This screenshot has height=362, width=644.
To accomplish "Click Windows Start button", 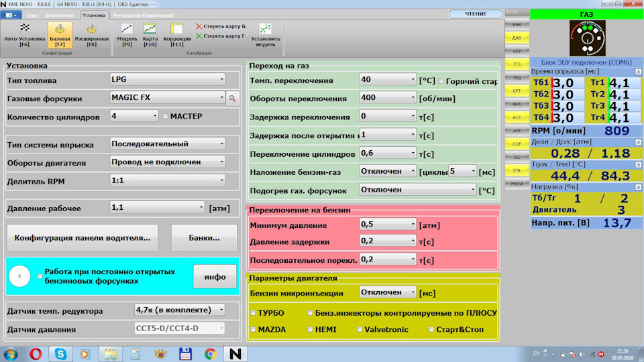I will (11, 354).
